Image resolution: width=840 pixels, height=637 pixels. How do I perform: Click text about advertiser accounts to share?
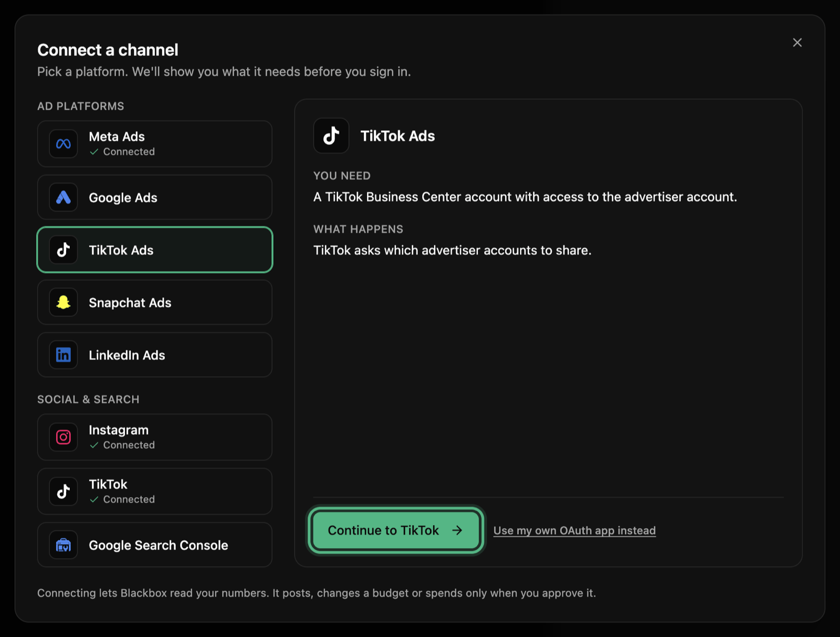[x=452, y=250]
